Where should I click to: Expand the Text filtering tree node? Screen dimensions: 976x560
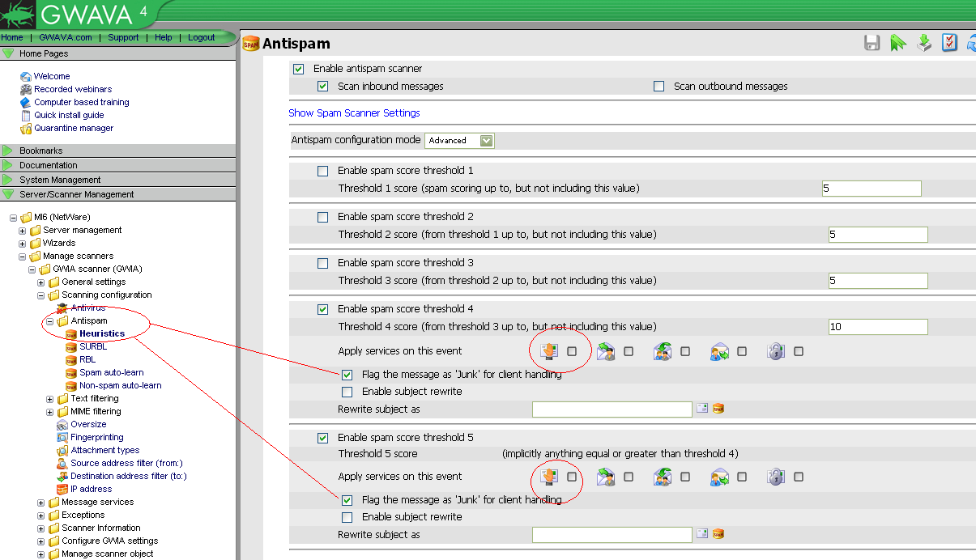point(50,399)
